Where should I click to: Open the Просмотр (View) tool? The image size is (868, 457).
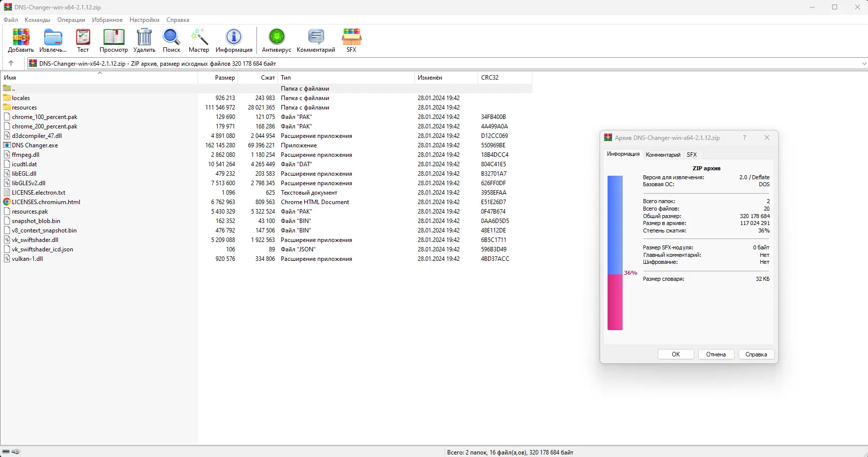(x=114, y=37)
